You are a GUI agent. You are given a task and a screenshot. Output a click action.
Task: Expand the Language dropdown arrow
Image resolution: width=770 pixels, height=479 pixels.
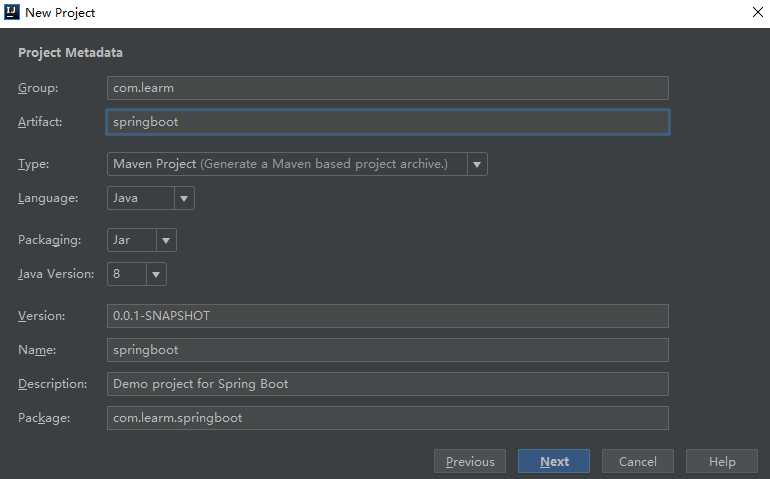pos(184,198)
